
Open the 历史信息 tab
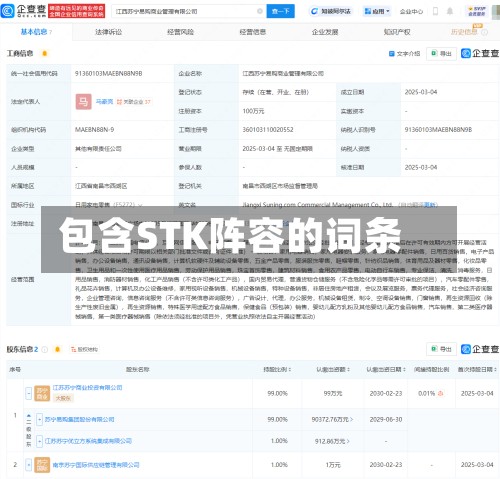click(464, 32)
